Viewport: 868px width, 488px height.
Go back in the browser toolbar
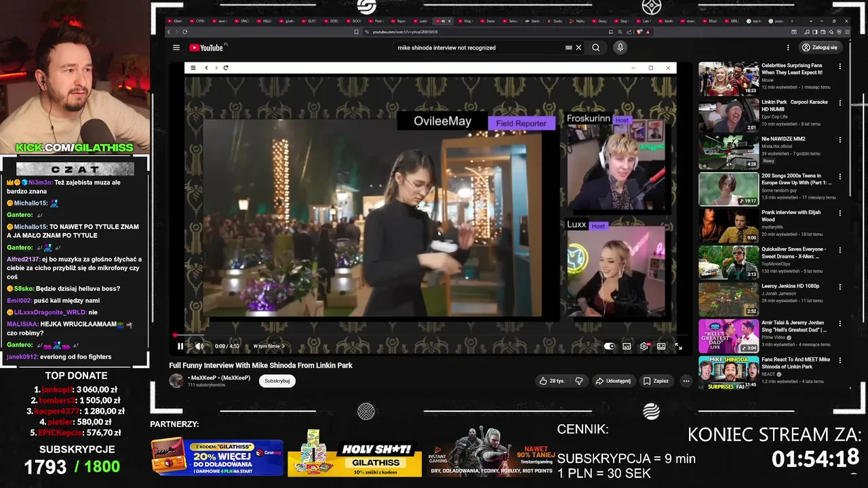[x=170, y=32]
